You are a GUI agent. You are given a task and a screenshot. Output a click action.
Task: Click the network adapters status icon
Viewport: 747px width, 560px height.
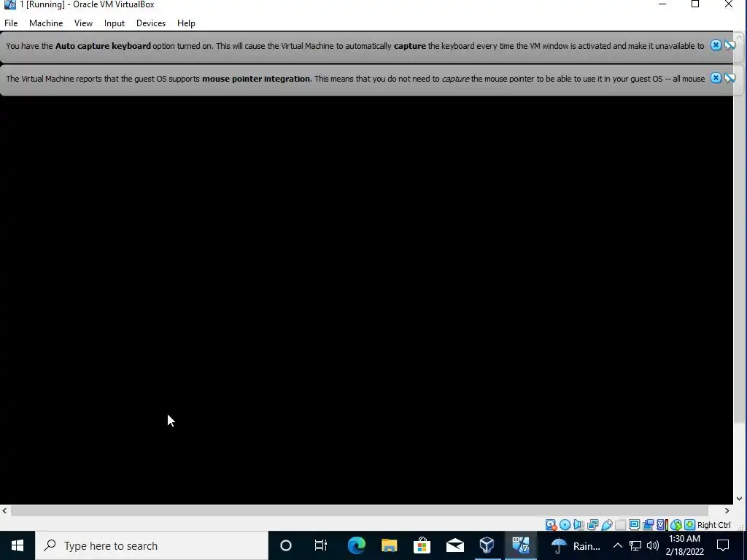pos(592,525)
